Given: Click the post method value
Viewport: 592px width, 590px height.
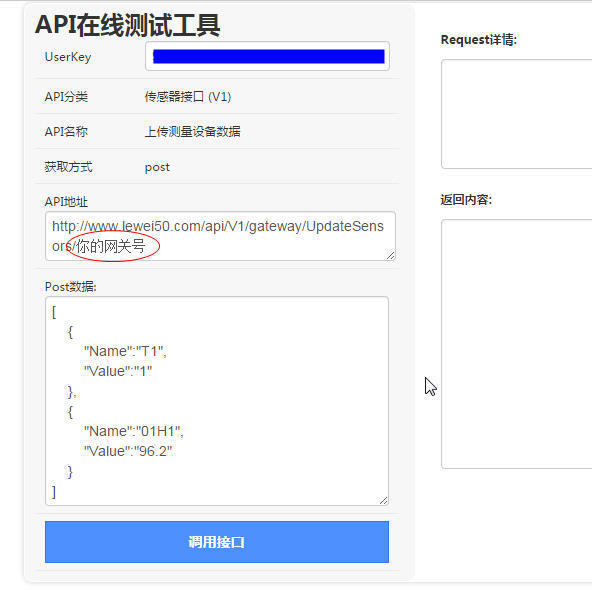Looking at the screenshot, I should click(x=157, y=167).
